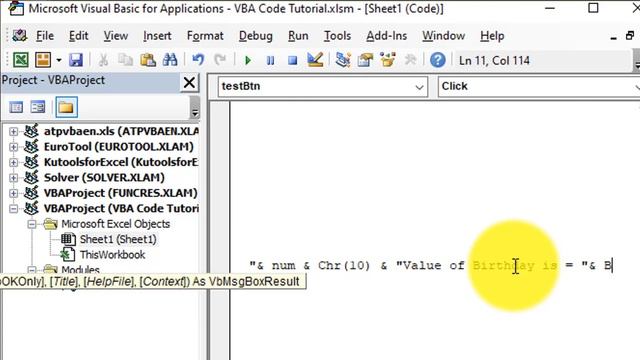Toggle Design Mode icon
This screenshot has width=640, height=360.
[315, 60]
